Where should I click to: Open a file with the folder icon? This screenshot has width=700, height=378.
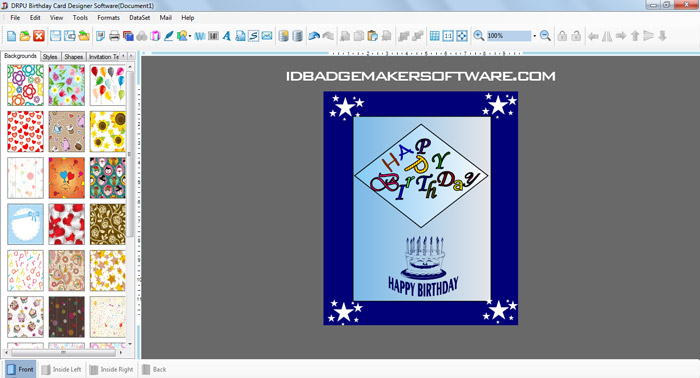click(25, 36)
